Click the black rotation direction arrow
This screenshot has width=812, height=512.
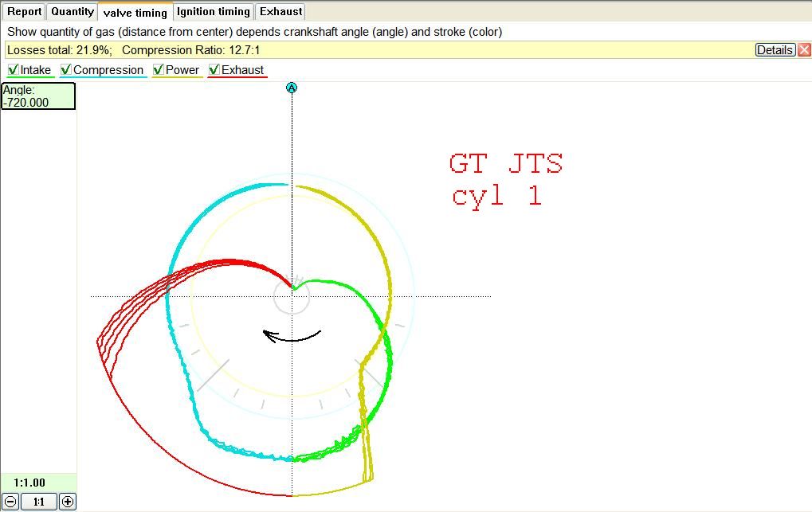[292, 337]
